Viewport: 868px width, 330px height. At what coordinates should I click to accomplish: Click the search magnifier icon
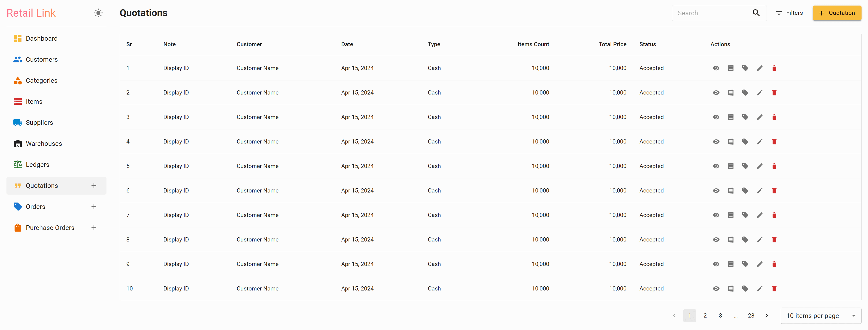(x=756, y=13)
